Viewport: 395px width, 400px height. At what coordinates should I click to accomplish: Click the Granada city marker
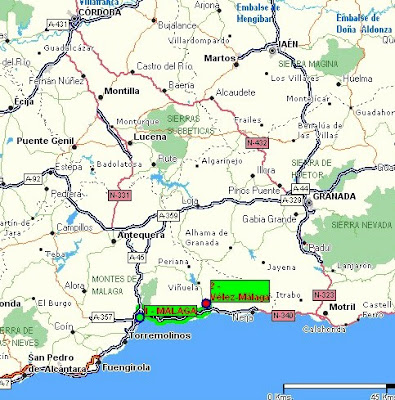(309, 202)
